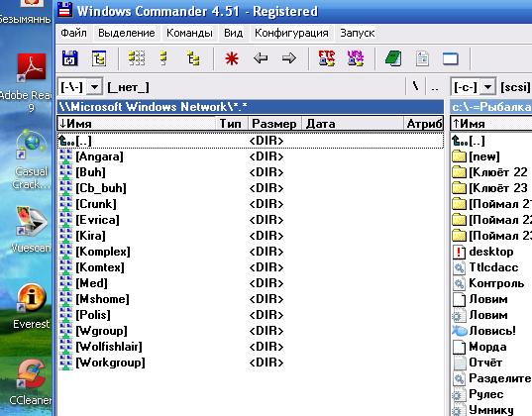Click the green notebook toolbar icon
This screenshot has height=416, width=532.
393,58
